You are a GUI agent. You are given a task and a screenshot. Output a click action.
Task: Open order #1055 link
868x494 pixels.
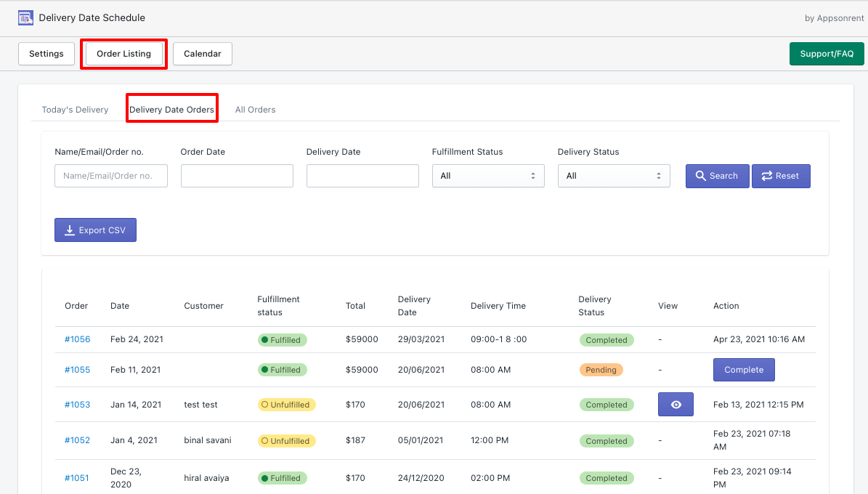[x=78, y=369]
